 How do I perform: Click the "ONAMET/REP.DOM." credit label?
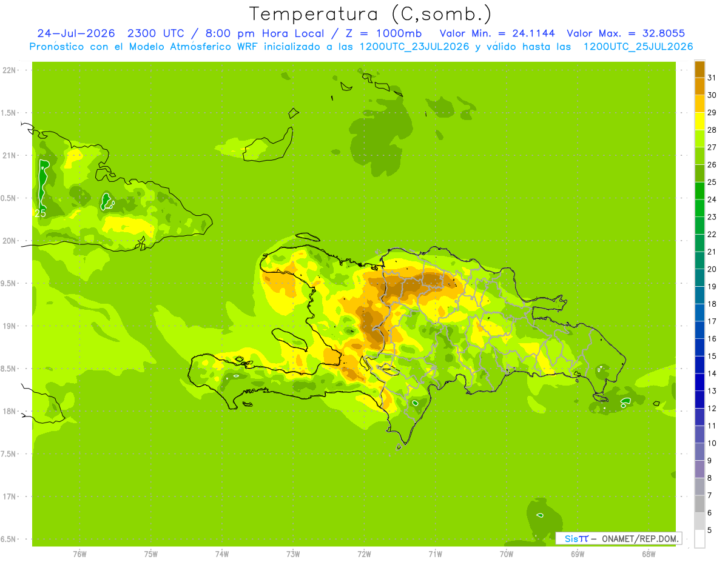(640, 538)
